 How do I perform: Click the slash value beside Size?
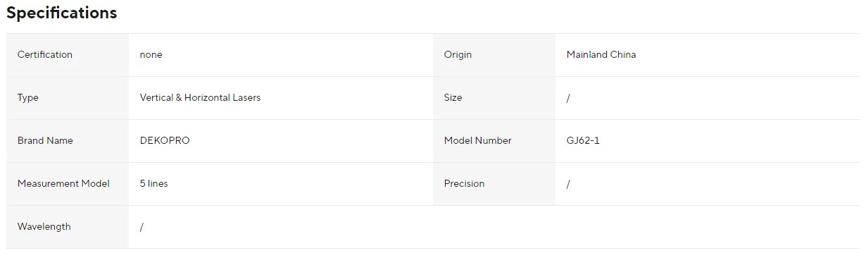tap(568, 98)
